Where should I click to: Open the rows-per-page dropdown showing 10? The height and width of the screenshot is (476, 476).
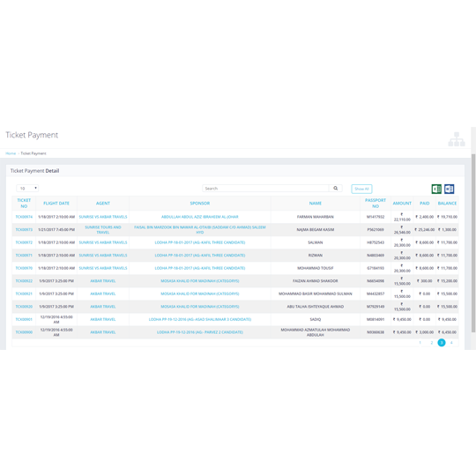click(27, 189)
